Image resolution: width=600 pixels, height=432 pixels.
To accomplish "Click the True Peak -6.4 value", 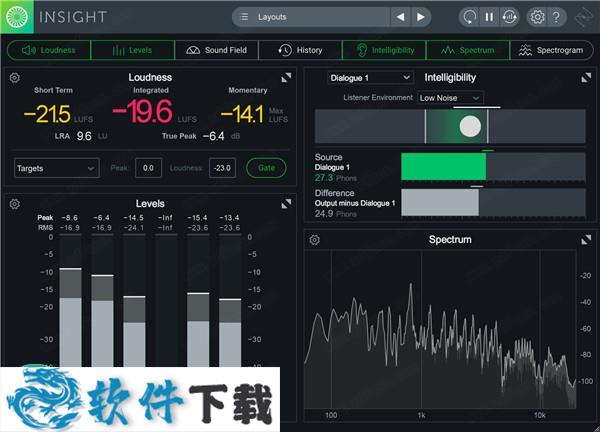I will 214,136.
